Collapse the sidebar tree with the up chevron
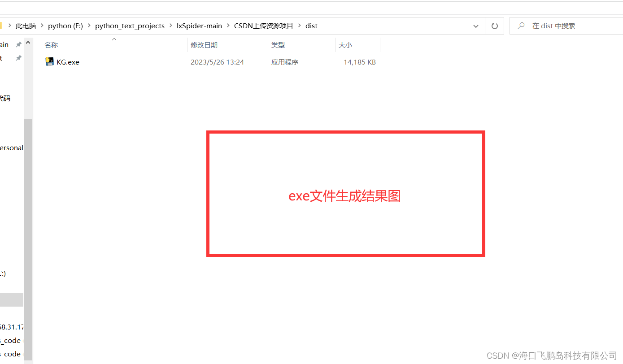Viewport: 623px width, 364px height. click(x=28, y=42)
